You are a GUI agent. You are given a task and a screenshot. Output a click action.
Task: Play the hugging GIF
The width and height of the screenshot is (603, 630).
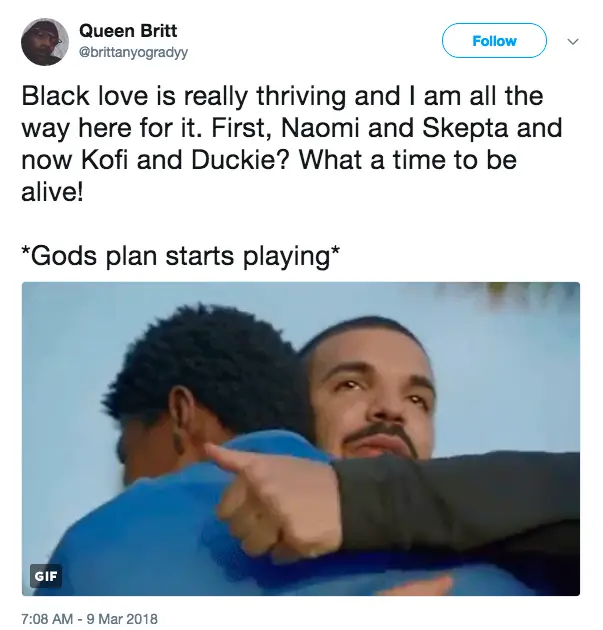pyautogui.click(x=301, y=439)
